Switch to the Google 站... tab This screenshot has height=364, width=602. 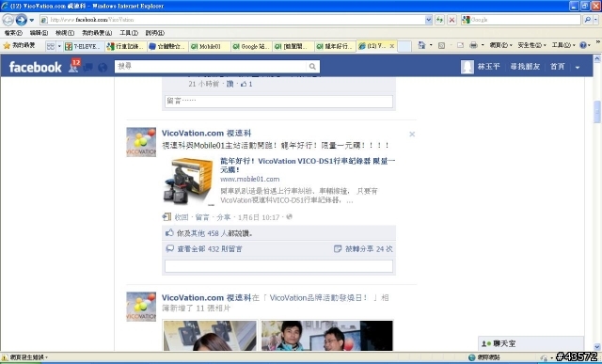pos(251,46)
